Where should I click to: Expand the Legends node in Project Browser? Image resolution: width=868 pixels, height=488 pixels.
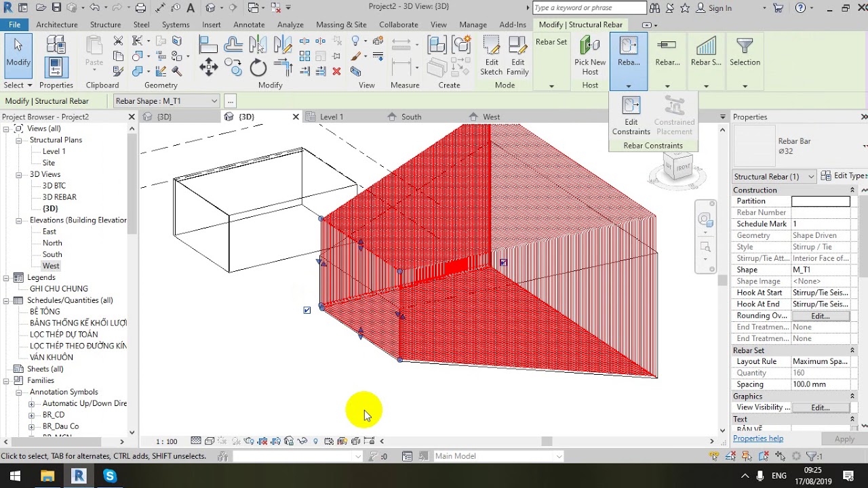[7, 277]
